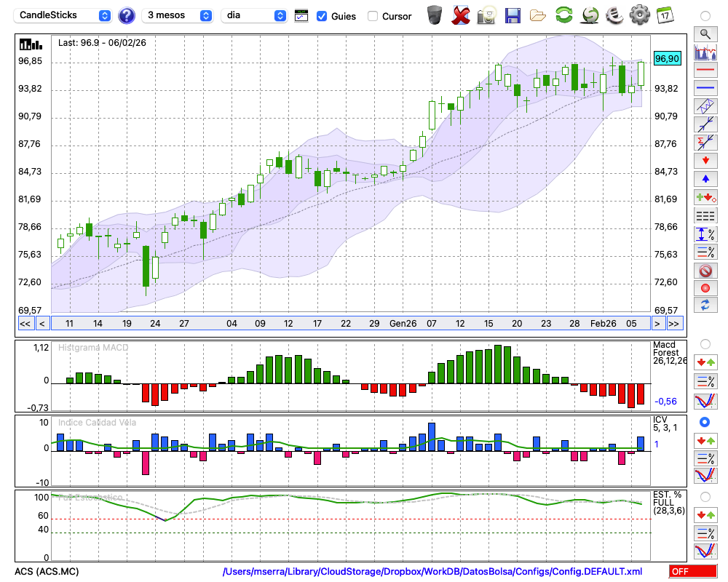Click the red down arrow marker tool
728x582 pixels.
tap(705, 161)
